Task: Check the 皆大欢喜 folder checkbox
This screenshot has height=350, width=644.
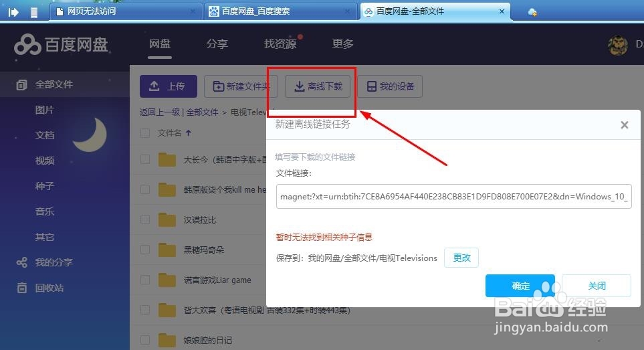Action: [145, 310]
